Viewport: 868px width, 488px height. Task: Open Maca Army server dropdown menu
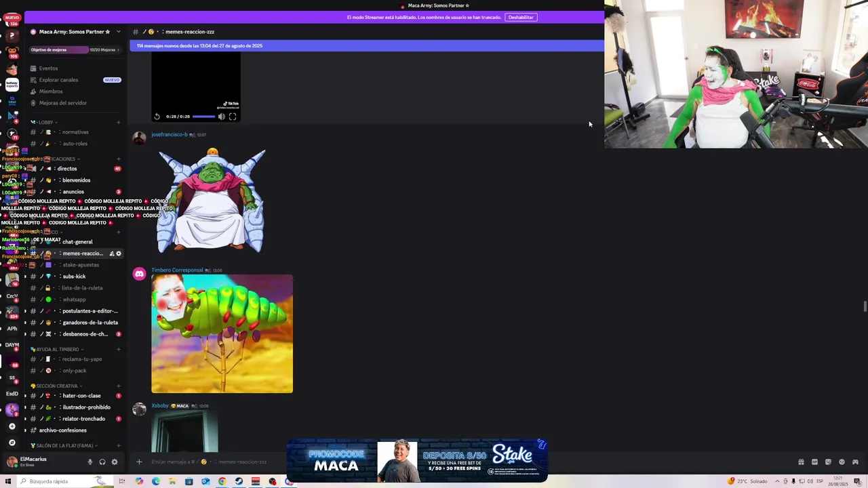[118, 32]
